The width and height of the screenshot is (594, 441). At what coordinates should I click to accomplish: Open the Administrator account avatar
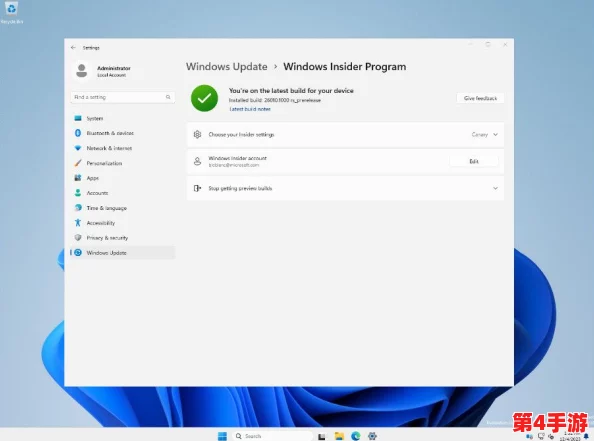[x=81, y=70]
